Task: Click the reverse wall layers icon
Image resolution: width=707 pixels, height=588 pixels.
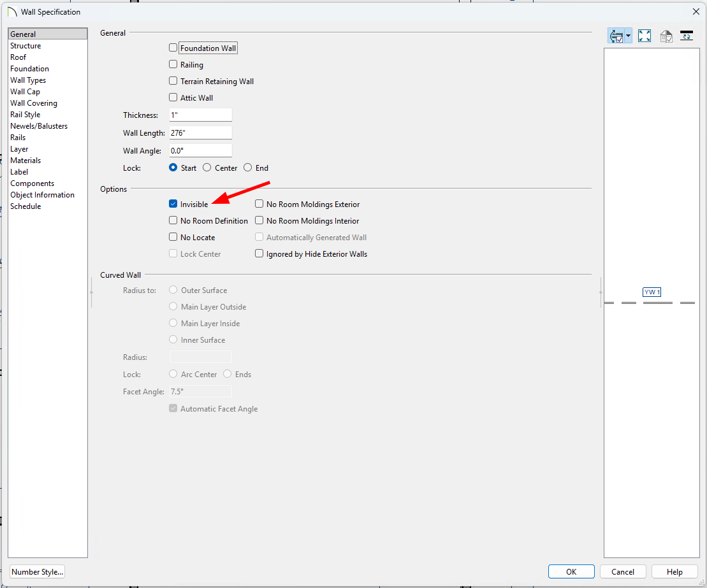Action: [x=687, y=36]
